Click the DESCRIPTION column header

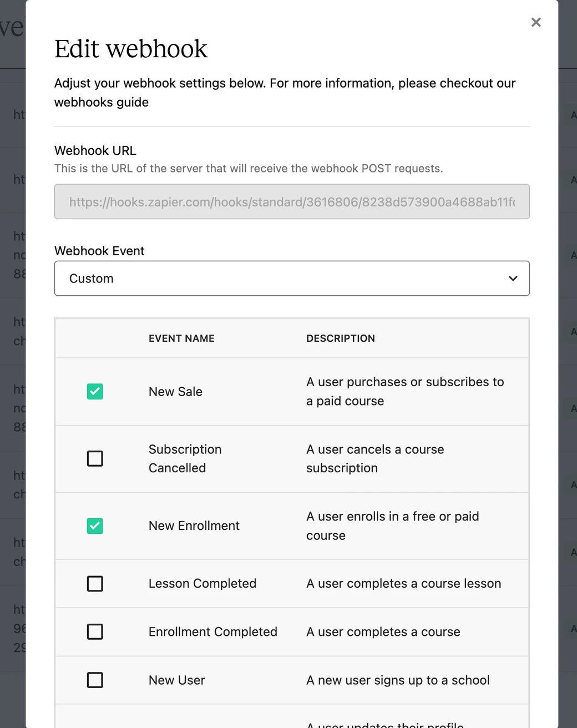coord(341,338)
